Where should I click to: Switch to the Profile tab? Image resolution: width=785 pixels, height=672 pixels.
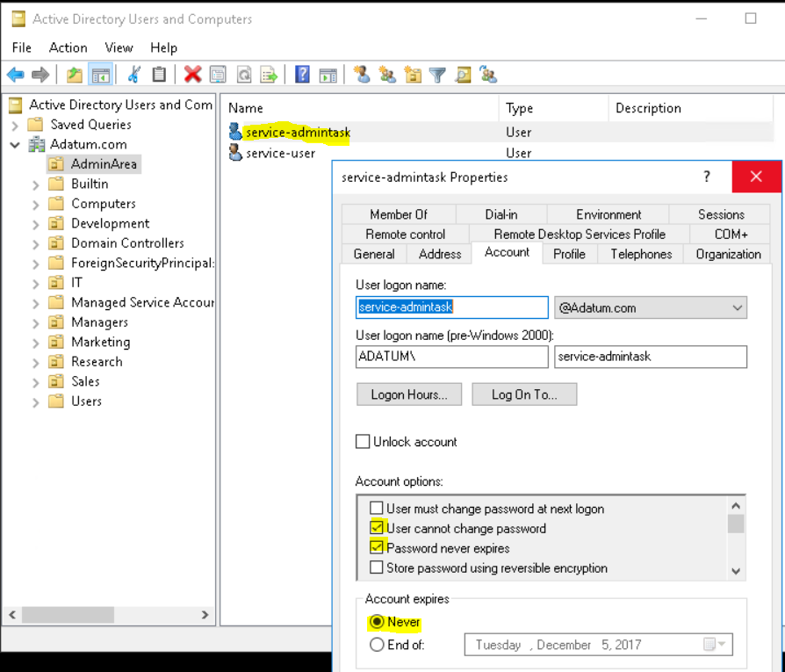[569, 254]
